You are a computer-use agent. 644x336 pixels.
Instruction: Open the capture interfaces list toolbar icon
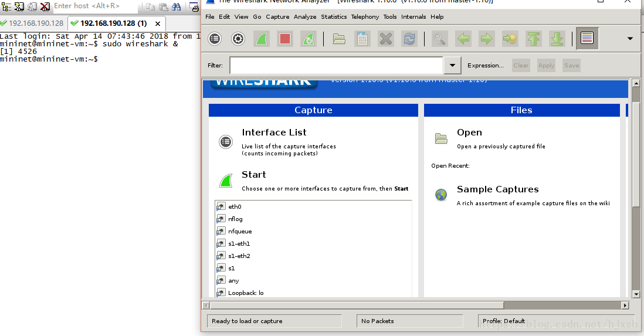(215, 39)
